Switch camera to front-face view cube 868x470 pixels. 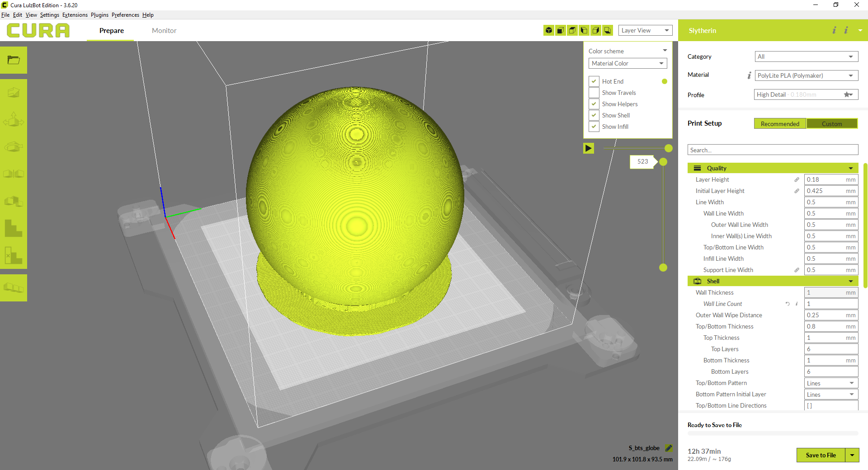[x=561, y=30]
